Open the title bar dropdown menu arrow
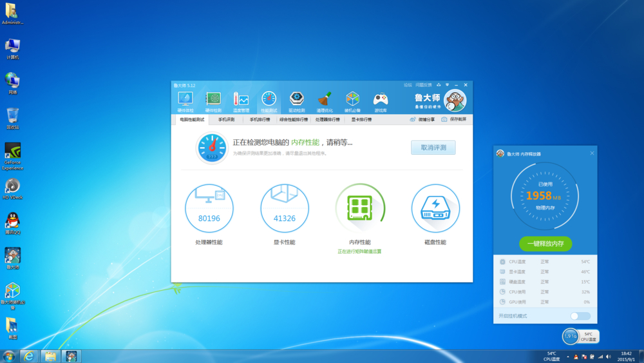This screenshot has height=363, width=644. click(448, 85)
